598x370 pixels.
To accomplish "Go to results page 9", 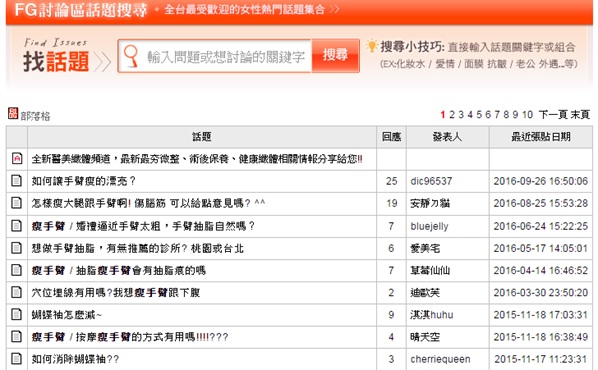I will [x=515, y=114].
